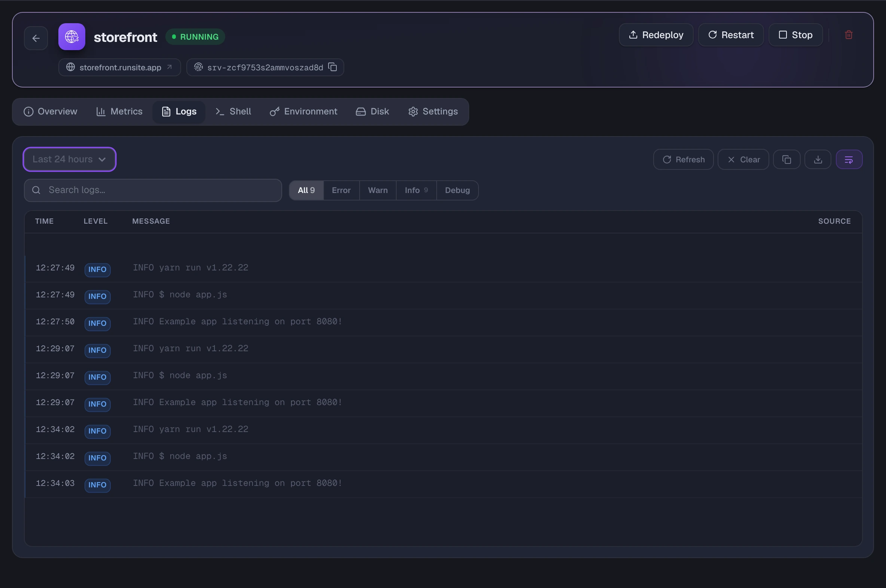Image resolution: width=886 pixels, height=588 pixels.
Task: Redeploy the storefront service
Action: tap(656, 35)
